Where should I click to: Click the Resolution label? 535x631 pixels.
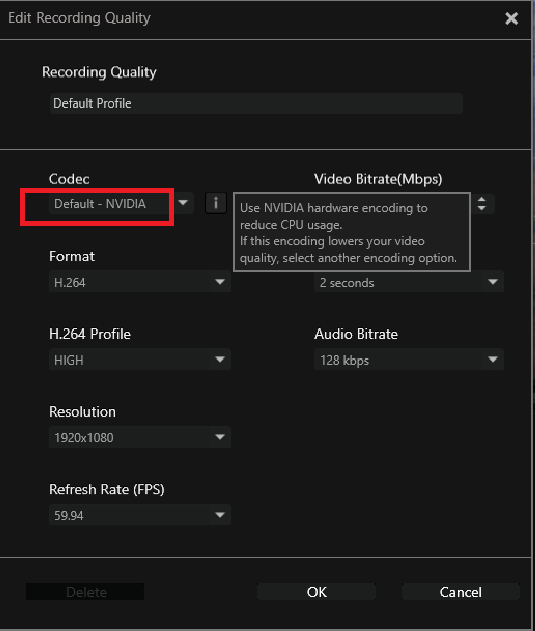pyautogui.click(x=82, y=412)
